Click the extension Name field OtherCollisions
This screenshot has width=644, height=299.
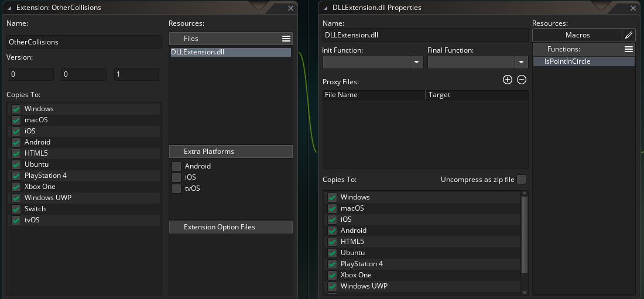pyautogui.click(x=84, y=42)
